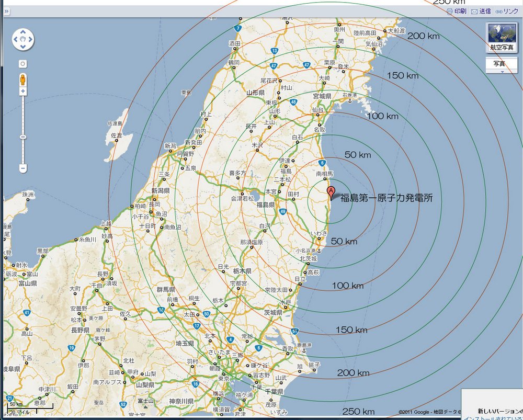Viewport: 523px width, 420px height.
Task: Expand the side panel with » button
Action: pos(6,12)
